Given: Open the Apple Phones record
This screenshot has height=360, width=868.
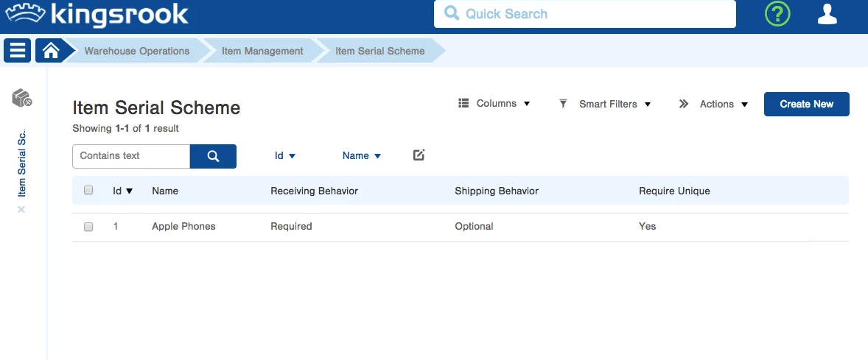Looking at the screenshot, I should point(183,227).
